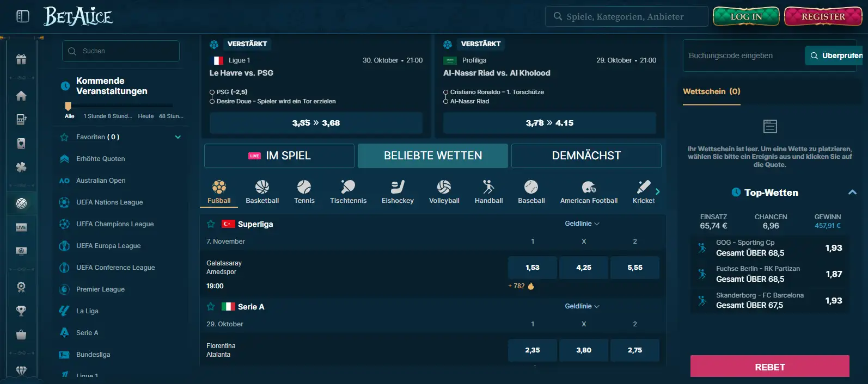This screenshot has width=868, height=384.
Task: Show more sports with right arrow
Action: pos(658,191)
